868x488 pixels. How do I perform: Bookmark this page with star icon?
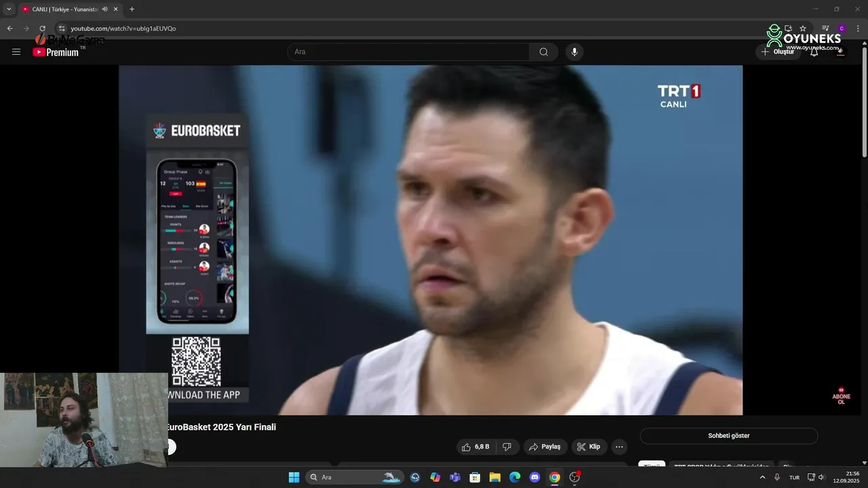click(803, 28)
